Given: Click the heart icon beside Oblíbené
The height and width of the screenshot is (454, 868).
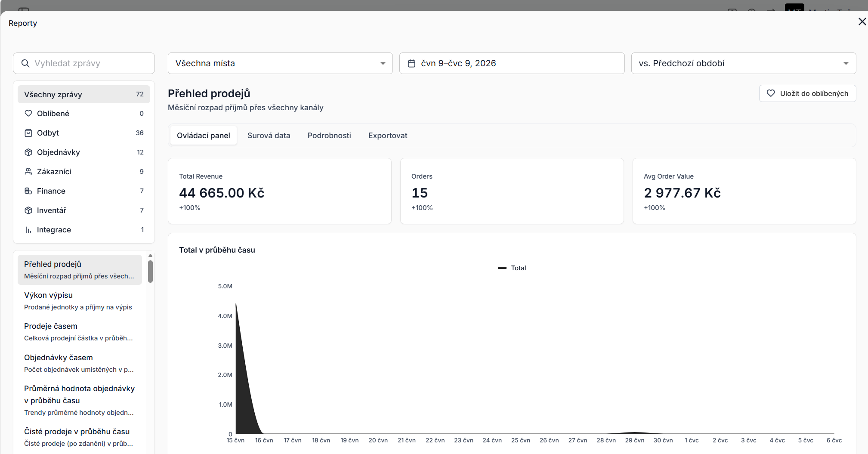Looking at the screenshot, I should tap(28, 114).
